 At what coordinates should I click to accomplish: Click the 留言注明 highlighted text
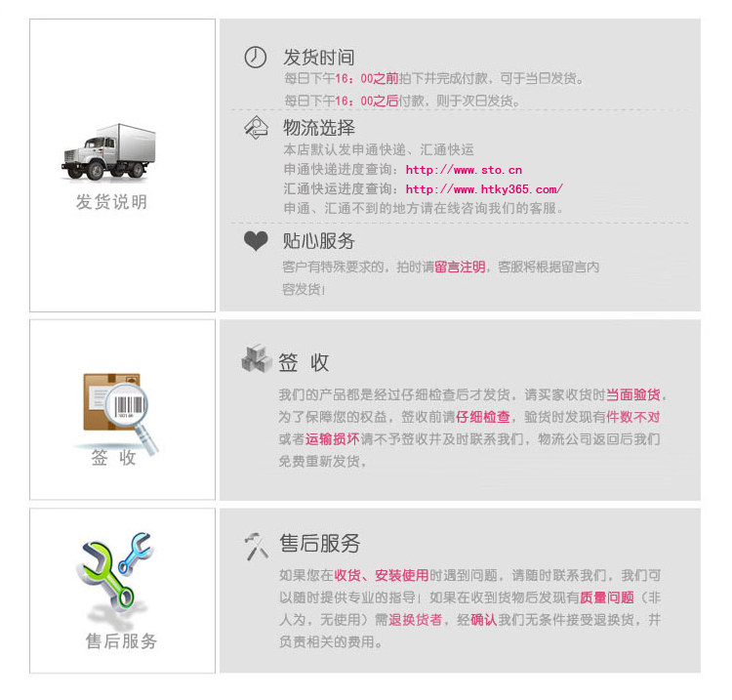pos(459,267)
